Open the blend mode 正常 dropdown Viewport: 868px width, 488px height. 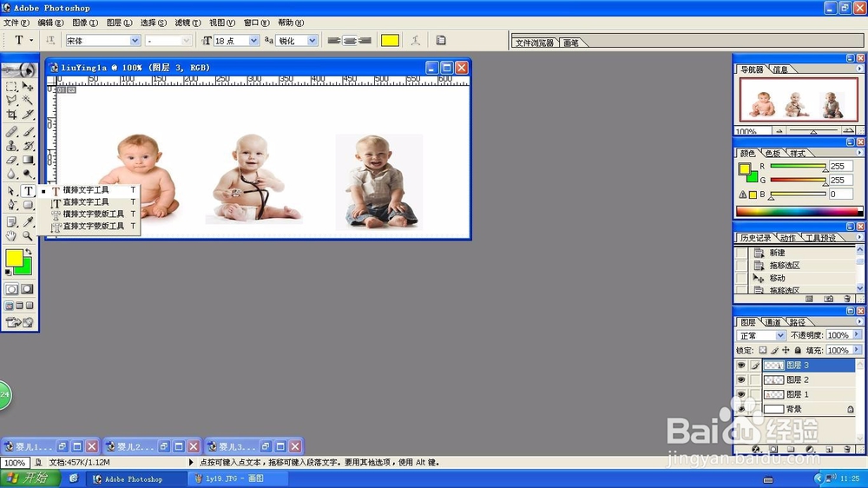(x=780, y=335)
